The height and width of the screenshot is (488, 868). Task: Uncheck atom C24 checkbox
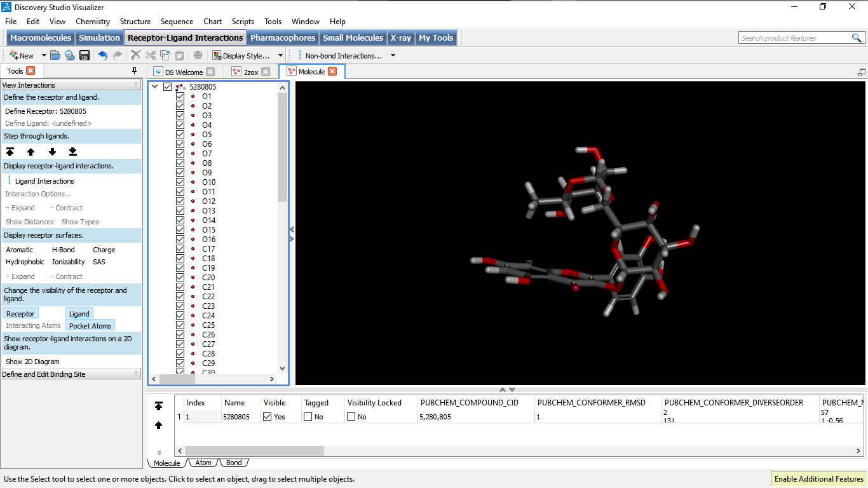(180, 315)
